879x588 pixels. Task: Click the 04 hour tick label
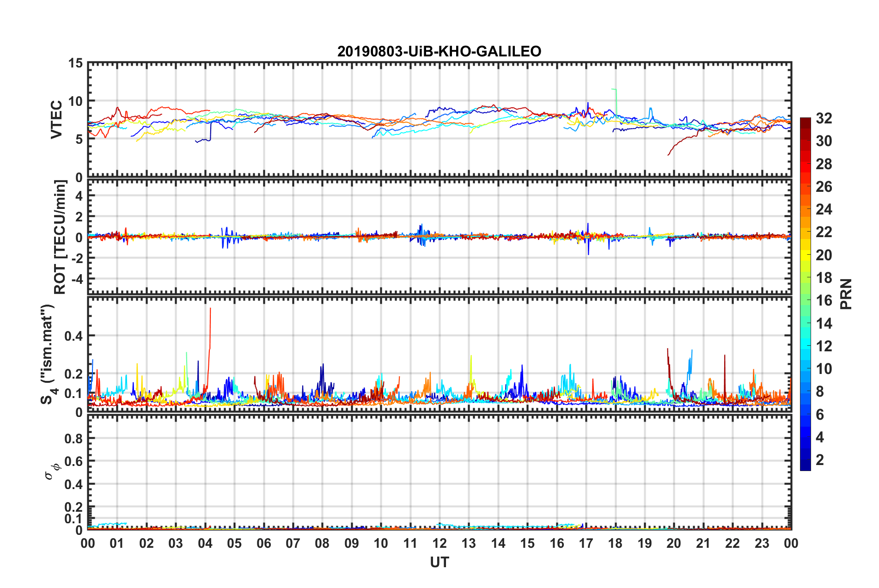point(205,543)
